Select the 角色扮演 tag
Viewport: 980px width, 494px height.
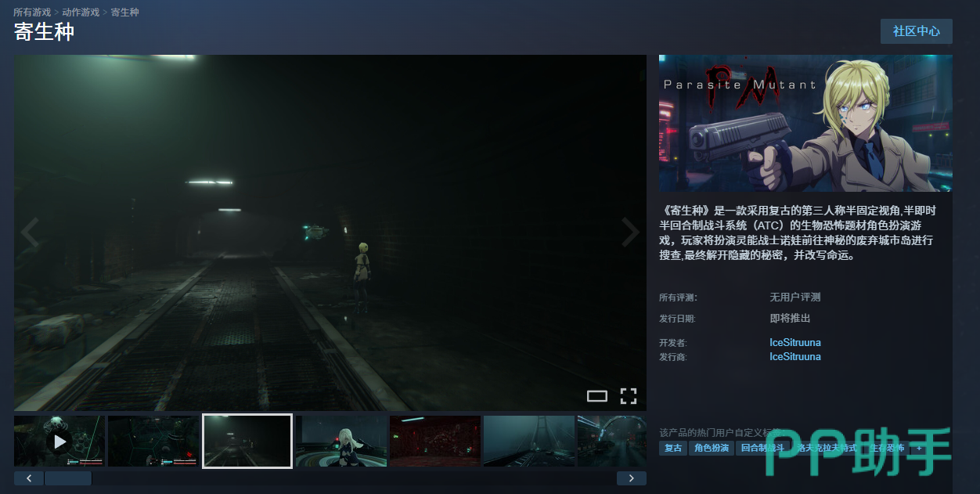click(711, 449)
